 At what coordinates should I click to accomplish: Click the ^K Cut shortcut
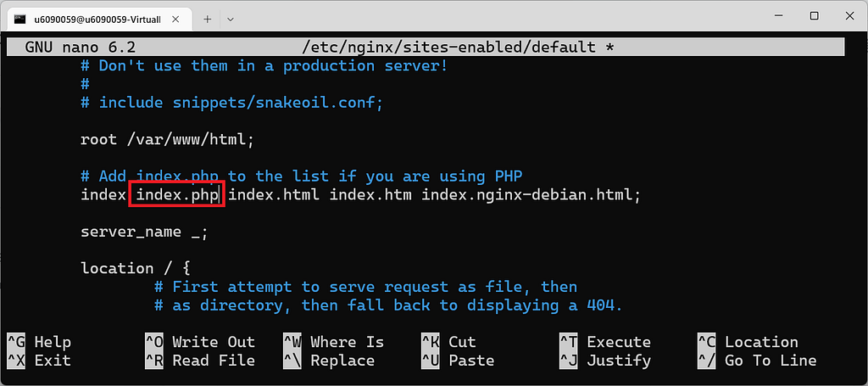(x=448, y=342)
